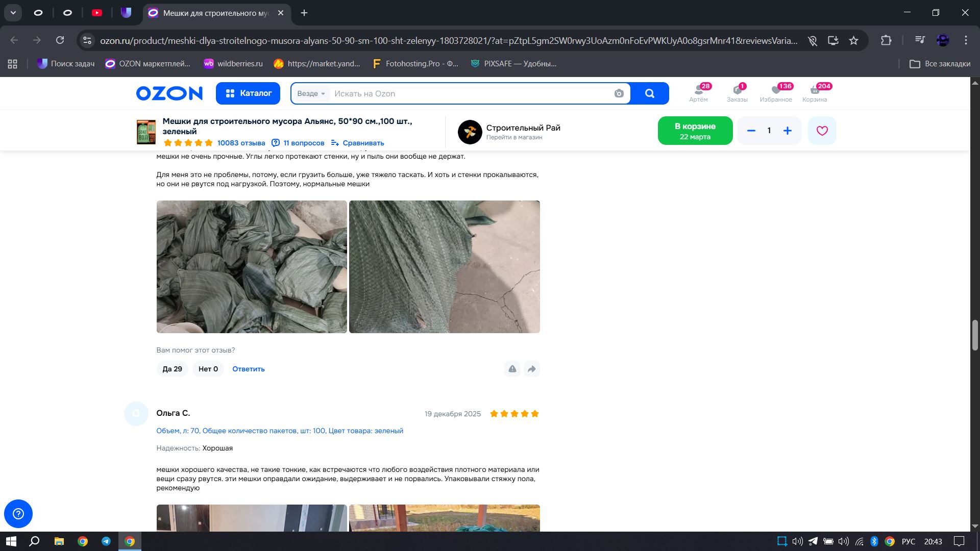
Task: Open OZON маркетплейс bookmark
Action: pos(148,64)
